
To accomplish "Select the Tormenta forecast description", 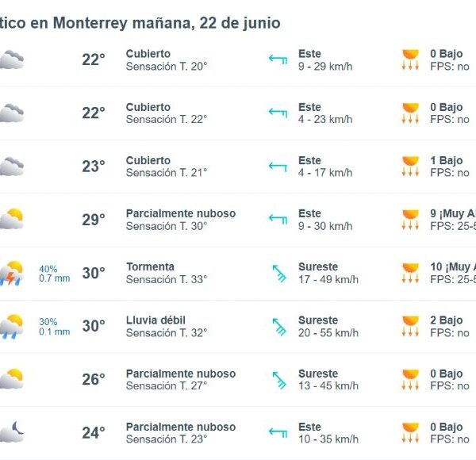I will (150, 266).
